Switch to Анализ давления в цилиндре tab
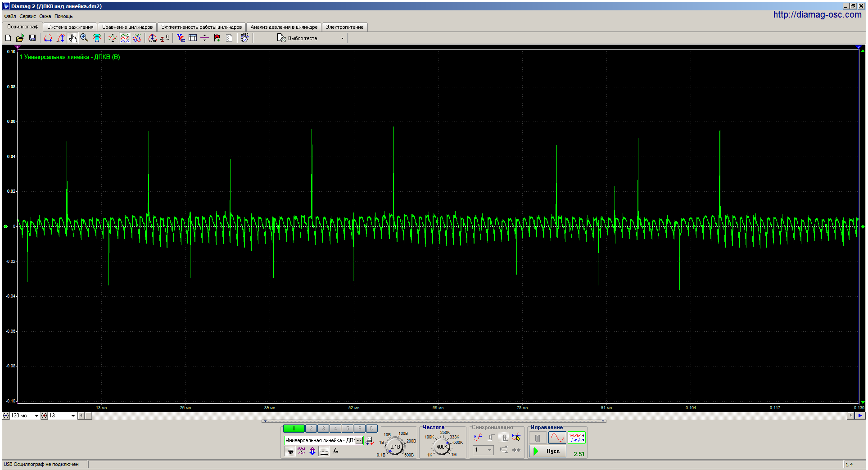The height and width of the screenshot is (470, 868). click(x=284, y=27)
